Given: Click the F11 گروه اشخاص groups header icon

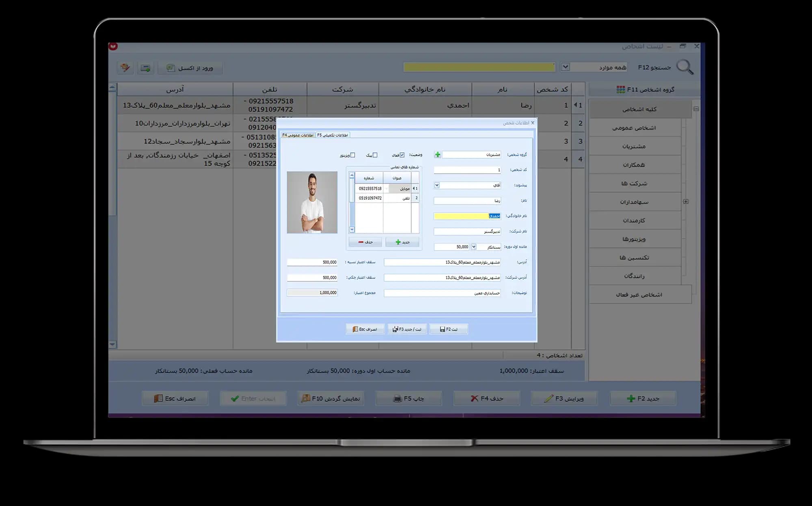Looking at the screenshot, I should (620, 89).
